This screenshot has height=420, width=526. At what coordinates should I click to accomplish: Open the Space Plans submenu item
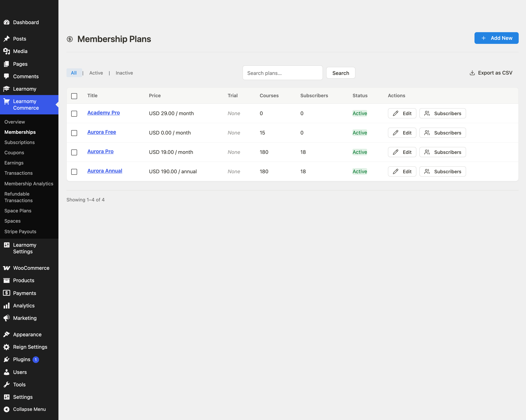pos(18,211)
